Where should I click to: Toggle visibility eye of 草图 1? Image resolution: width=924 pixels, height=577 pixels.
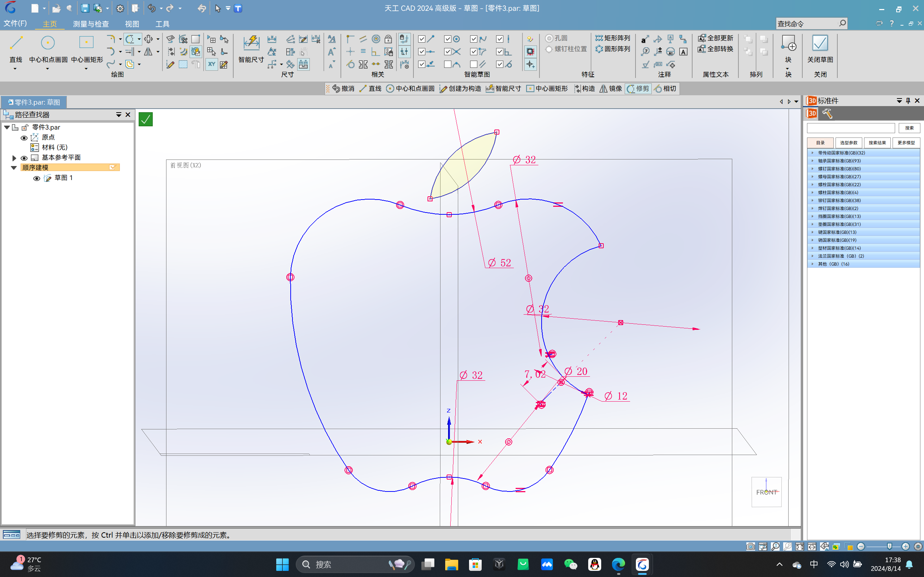tap(37, 178)
